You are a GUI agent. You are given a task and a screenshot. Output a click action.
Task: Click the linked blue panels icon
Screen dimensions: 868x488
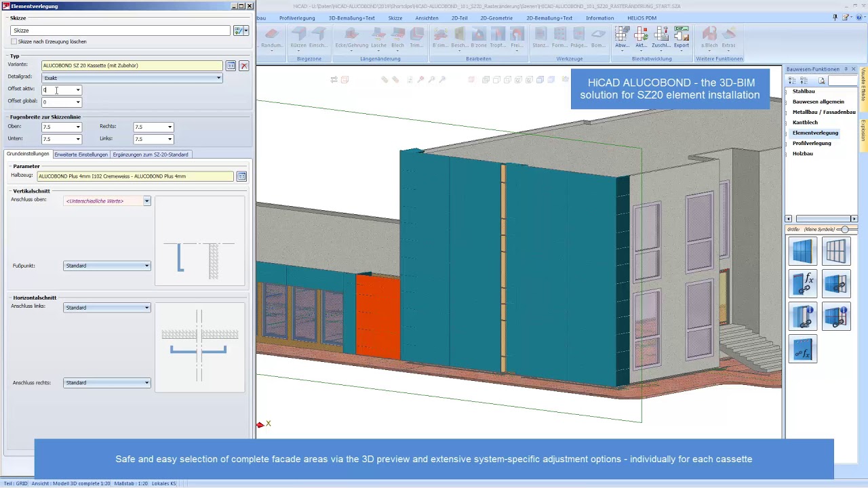[x=836, y=284]
